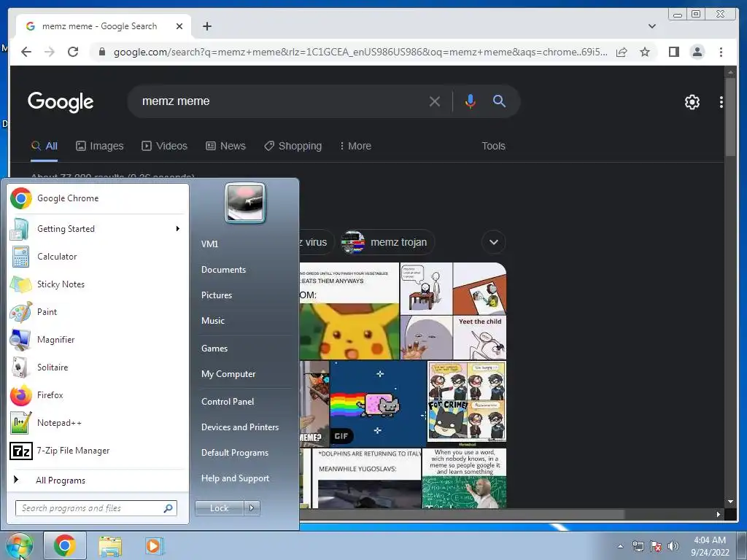Open Google quick settings gear
747x560 pixels.
pos(692,102)
